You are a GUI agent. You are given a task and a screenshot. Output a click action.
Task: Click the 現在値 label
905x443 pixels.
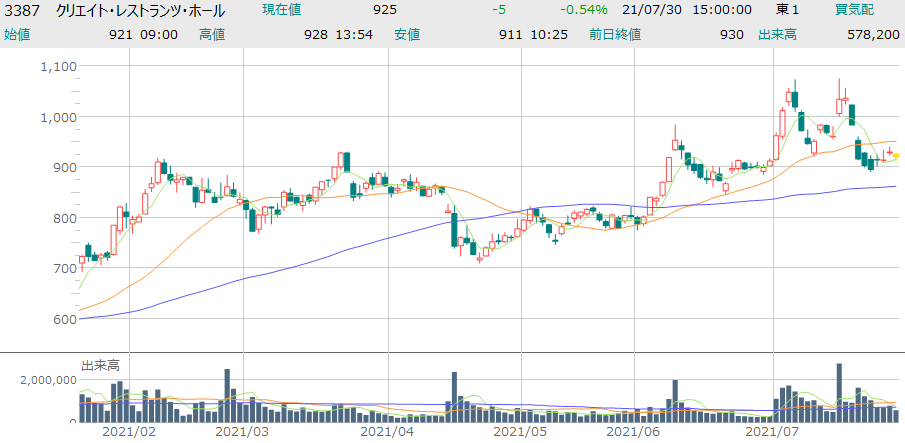284,10
